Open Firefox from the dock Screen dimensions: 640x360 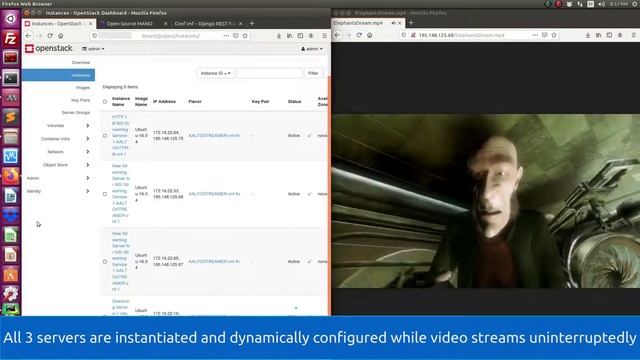coord(11,176)
